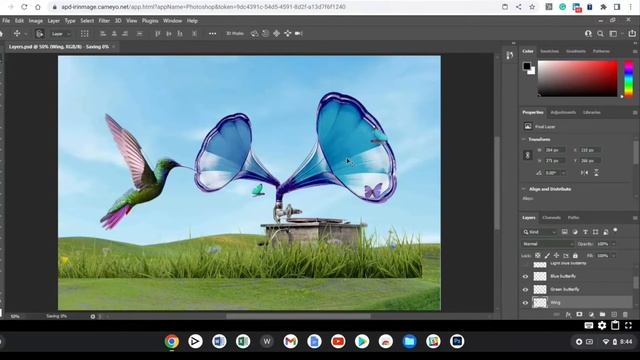Screen dimensions: 640x360
Task: Click the 3D Mode label in options bar
Action: 235,33
